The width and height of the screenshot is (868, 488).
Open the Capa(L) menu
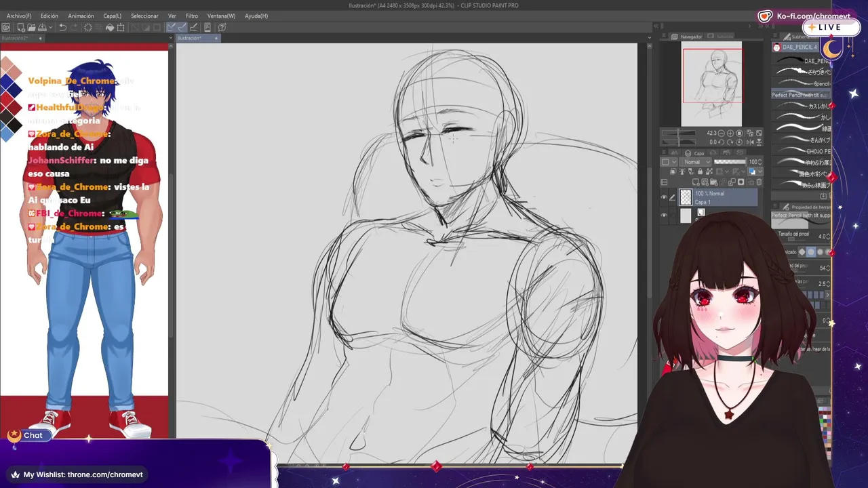coord(113,16)
